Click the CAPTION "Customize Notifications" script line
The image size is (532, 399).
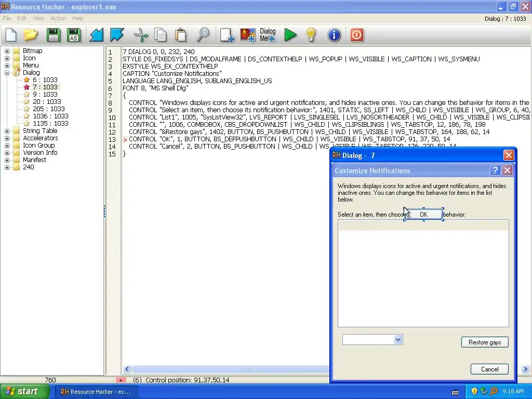click(172, 74)
